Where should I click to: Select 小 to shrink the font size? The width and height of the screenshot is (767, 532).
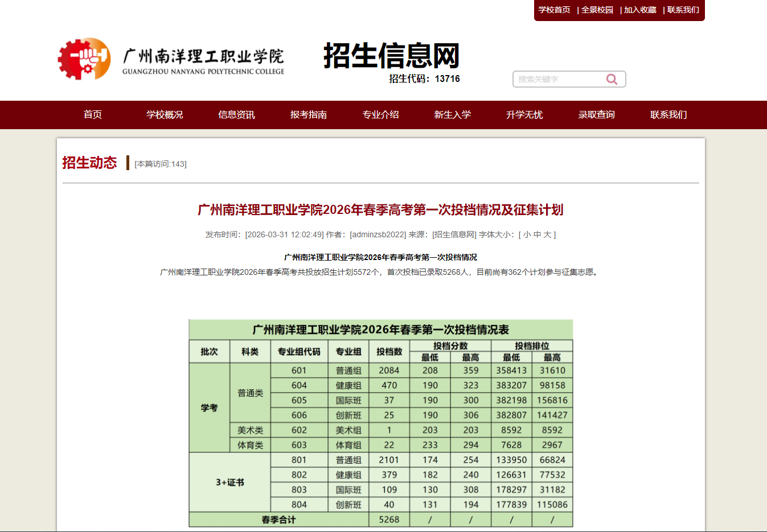pyautogui.click(x=527, y=234)
